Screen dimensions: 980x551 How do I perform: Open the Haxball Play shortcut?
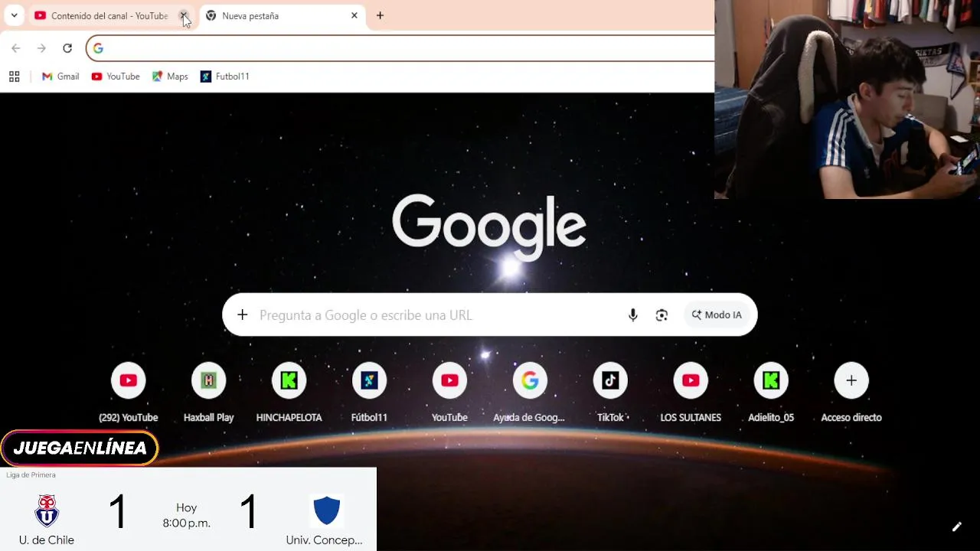[209, 393]
